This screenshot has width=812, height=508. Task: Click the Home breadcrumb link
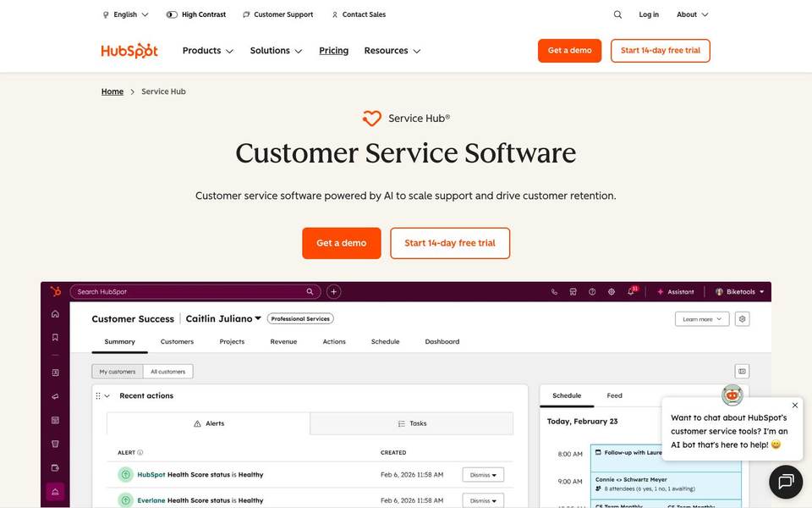coord(112,91)
